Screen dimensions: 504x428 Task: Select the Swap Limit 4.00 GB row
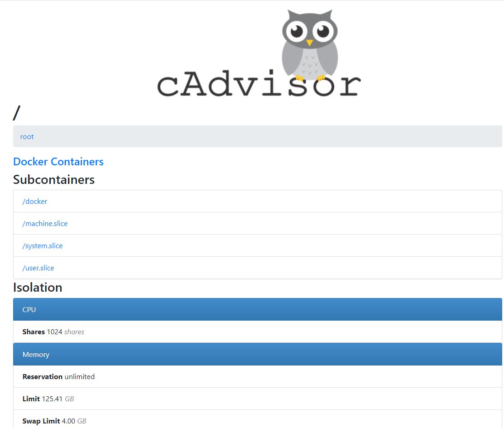coord(258,419)
